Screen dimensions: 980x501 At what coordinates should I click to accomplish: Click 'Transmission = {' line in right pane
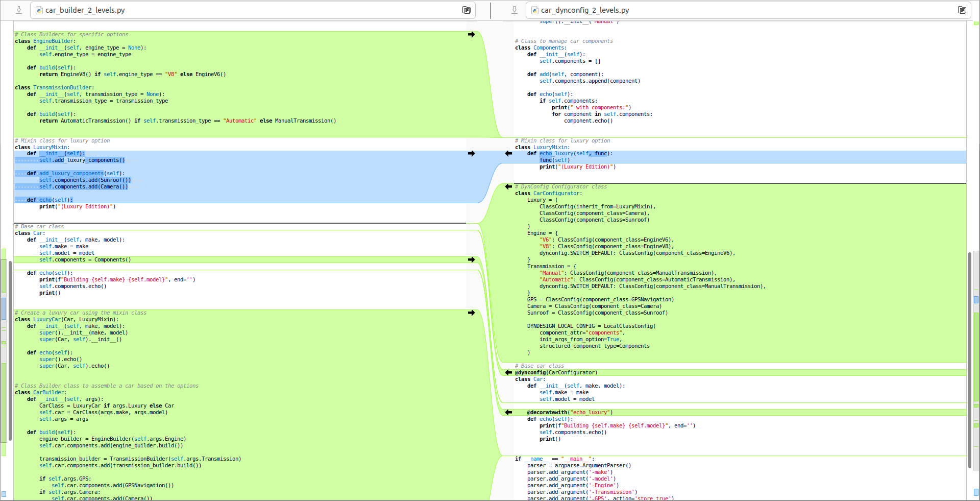pos(551,266)
